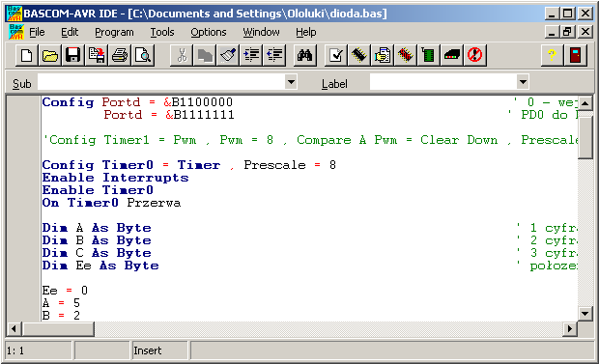Paste using the brush clipboard icon
Viewport: 599px width, 364px height.
pyautogui.click(x=228, y=56)
